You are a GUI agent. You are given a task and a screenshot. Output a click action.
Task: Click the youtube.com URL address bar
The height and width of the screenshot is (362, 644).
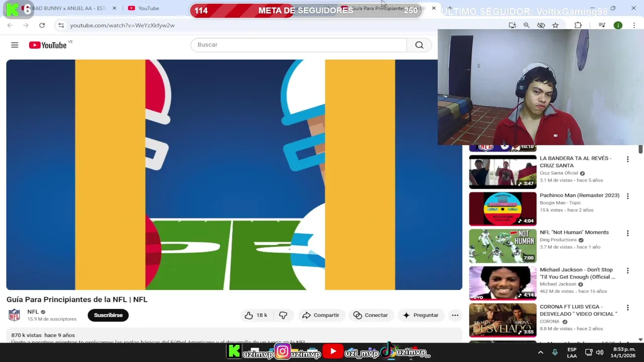coord(122,25)
